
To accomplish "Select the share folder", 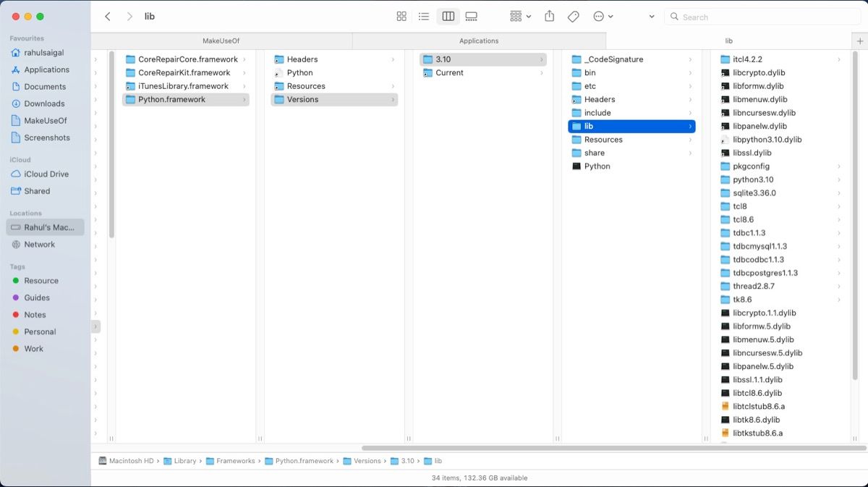I will click(631, 153).
